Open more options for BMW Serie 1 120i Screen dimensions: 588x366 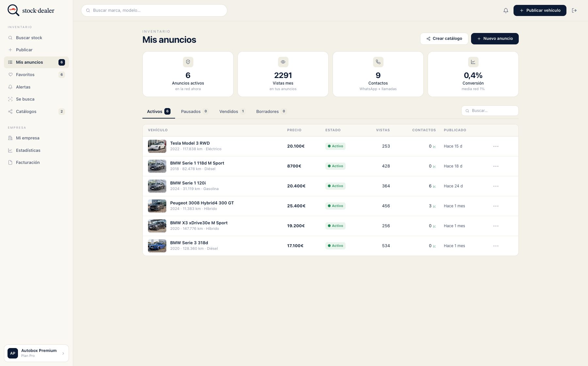point(496,186)
